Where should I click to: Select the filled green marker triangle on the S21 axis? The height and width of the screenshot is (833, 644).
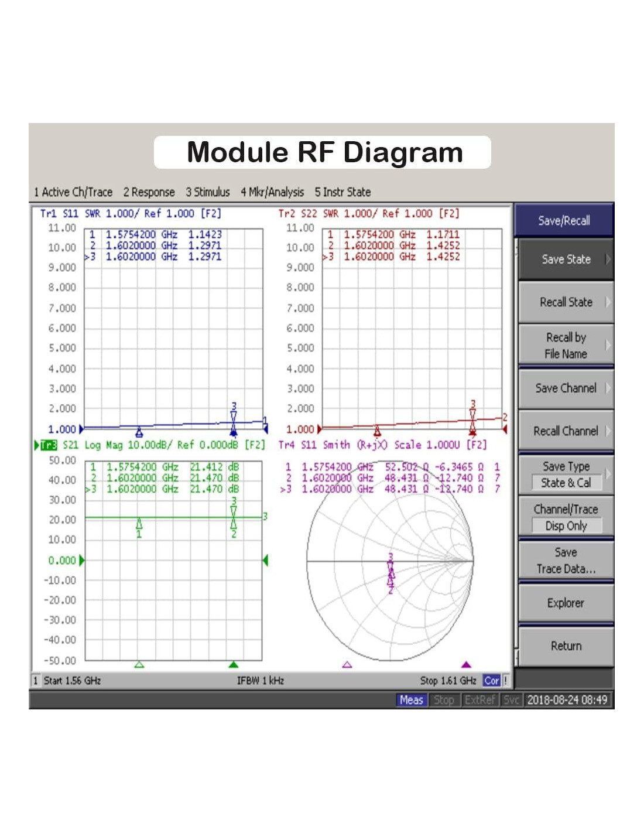234,664
